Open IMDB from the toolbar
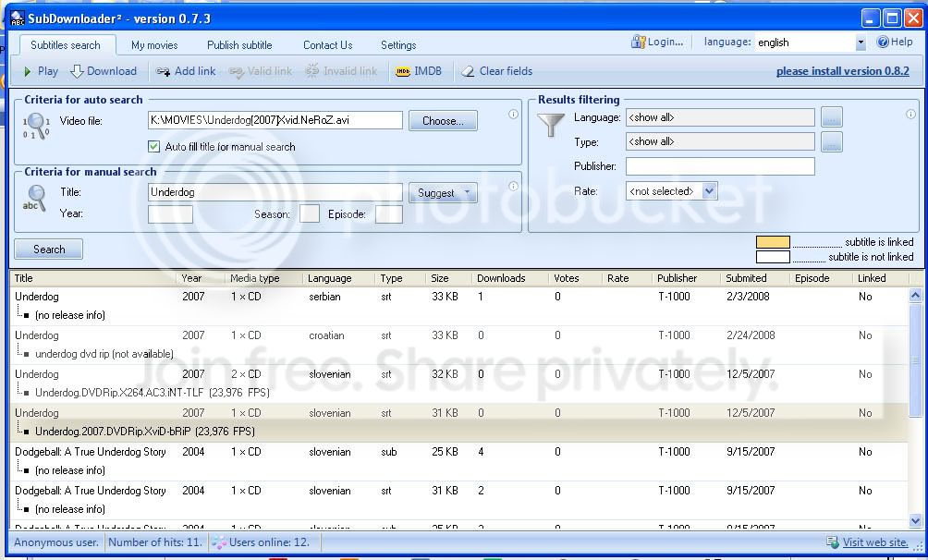Viewport: 928px width, 560px height. coord(419,71)
